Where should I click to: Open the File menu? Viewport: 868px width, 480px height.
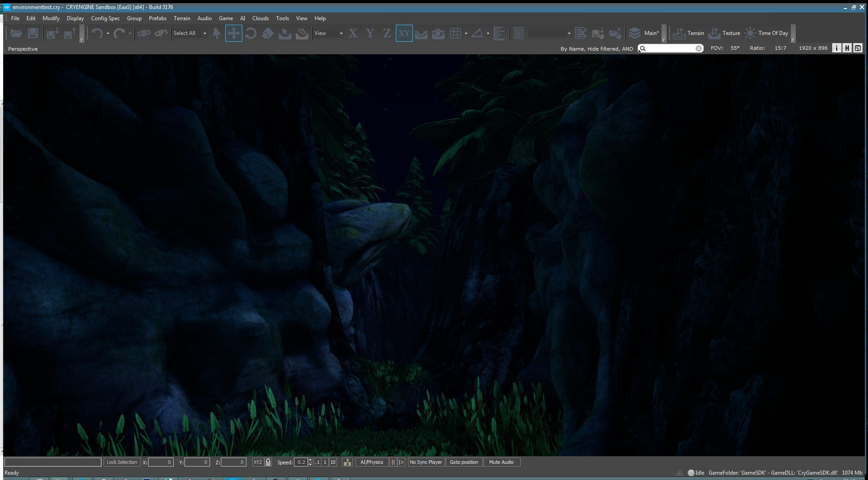(15, 18)
